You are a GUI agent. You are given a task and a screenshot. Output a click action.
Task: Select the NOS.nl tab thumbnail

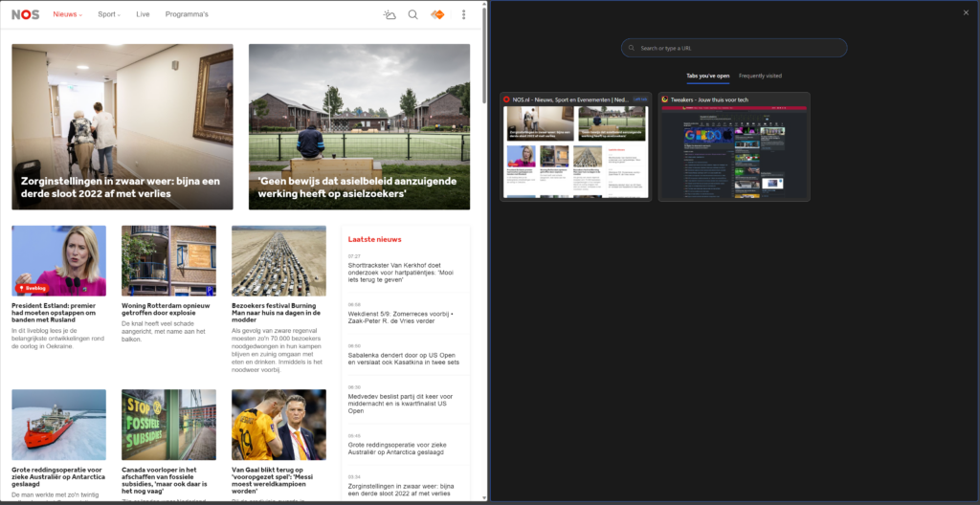575,152
